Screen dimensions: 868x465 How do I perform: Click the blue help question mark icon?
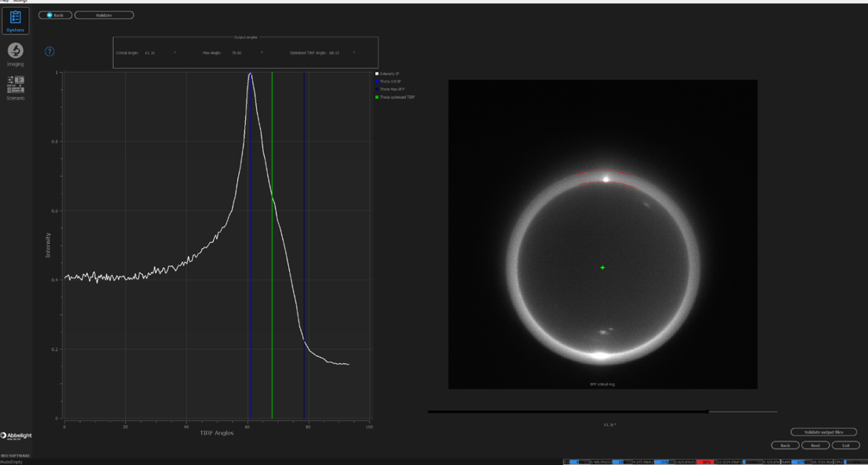click(49, 52)
